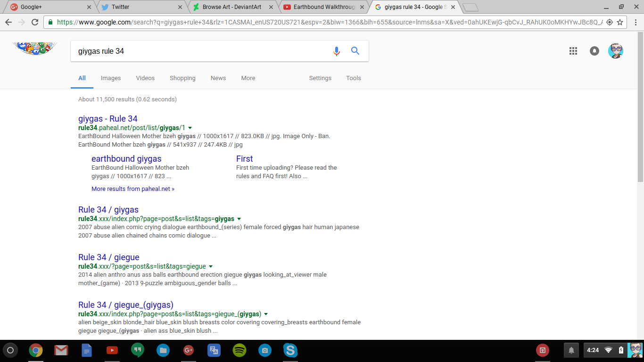
Task: Click the location icon in the address bar
Action: pyautogui.click(x=609, y=22)
